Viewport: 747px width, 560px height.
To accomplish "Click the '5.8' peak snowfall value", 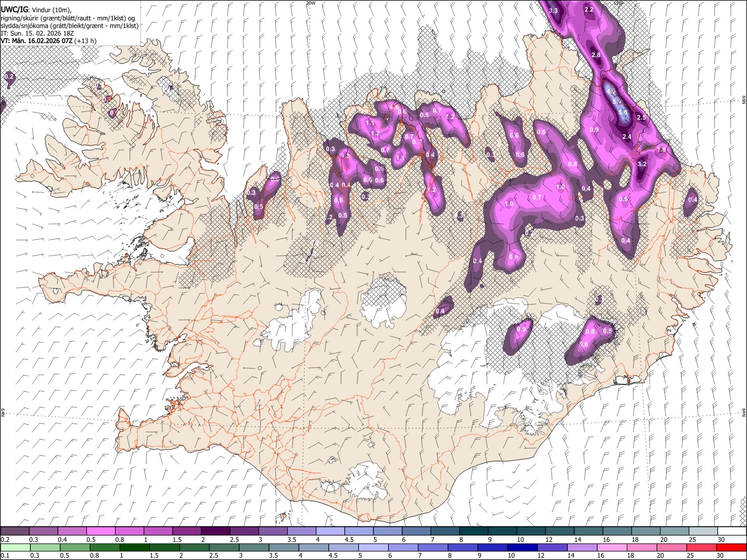I will pos(622,112).
